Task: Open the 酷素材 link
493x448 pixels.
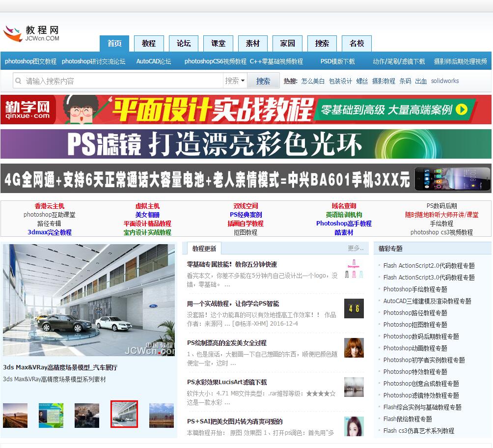Action: [344, 232]
